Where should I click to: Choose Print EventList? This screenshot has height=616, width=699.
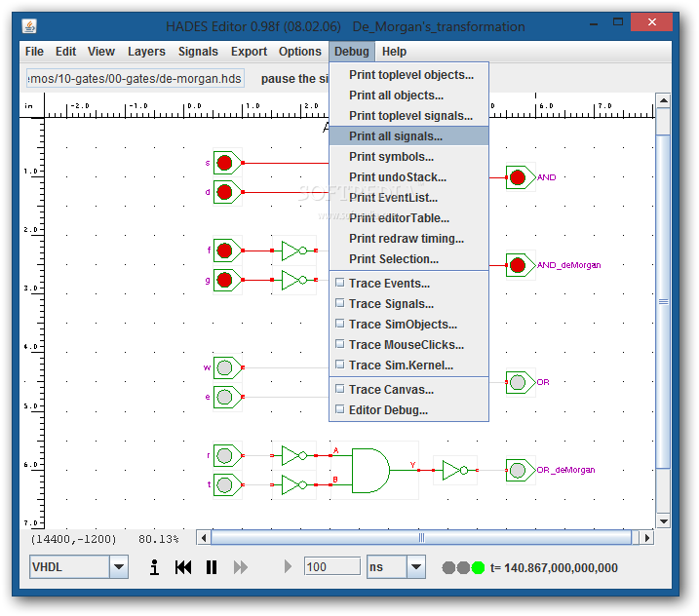408,198
